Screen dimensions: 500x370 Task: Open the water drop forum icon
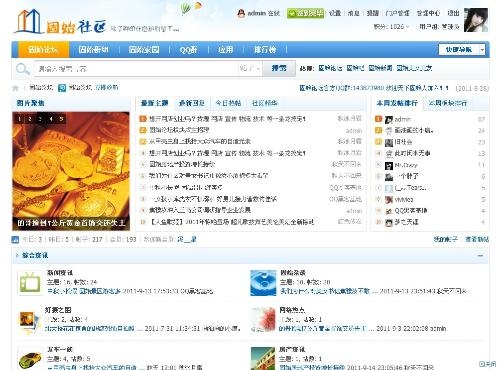pyautogui.click(x=263, y=283)
